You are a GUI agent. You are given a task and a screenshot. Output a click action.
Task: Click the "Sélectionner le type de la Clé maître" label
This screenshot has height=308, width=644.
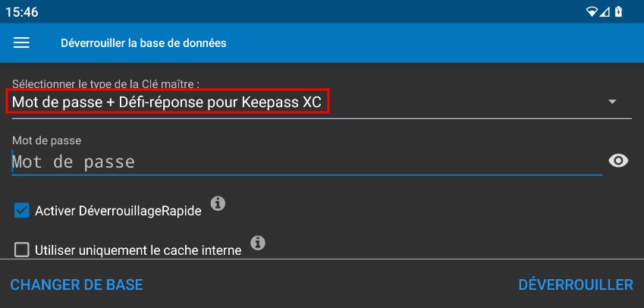pyautogui.click(x=111, y=83)
